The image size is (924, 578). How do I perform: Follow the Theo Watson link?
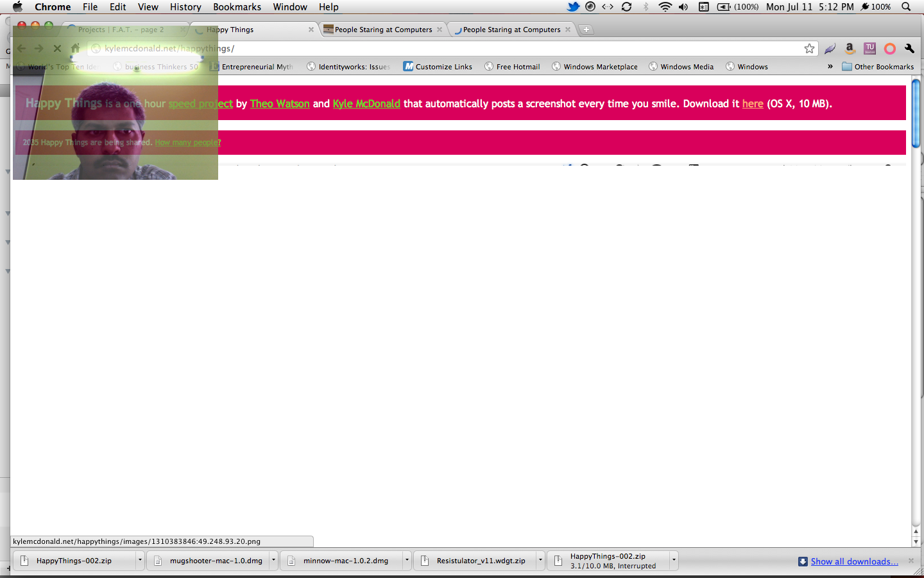[280, 103]
